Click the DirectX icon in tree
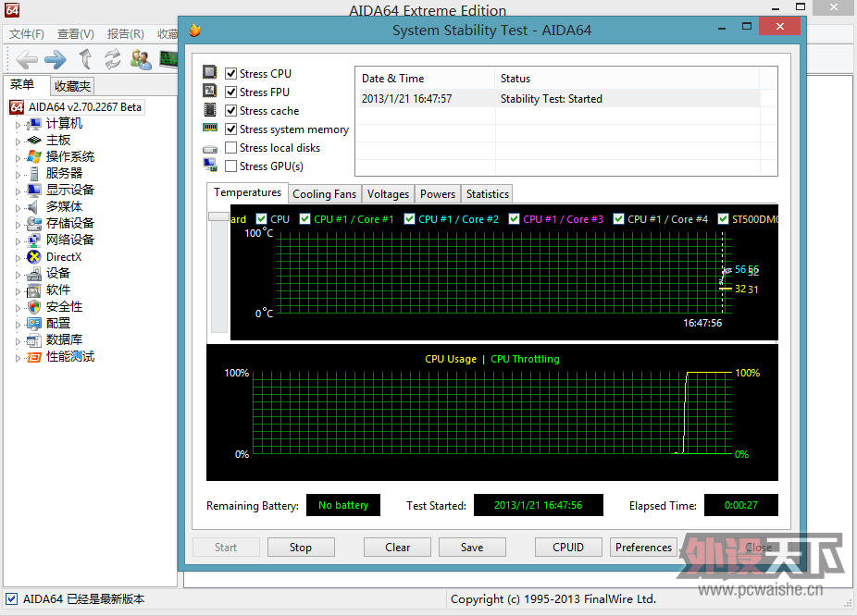The height and width of the screenshot is (616, 857). click(34, 257)
